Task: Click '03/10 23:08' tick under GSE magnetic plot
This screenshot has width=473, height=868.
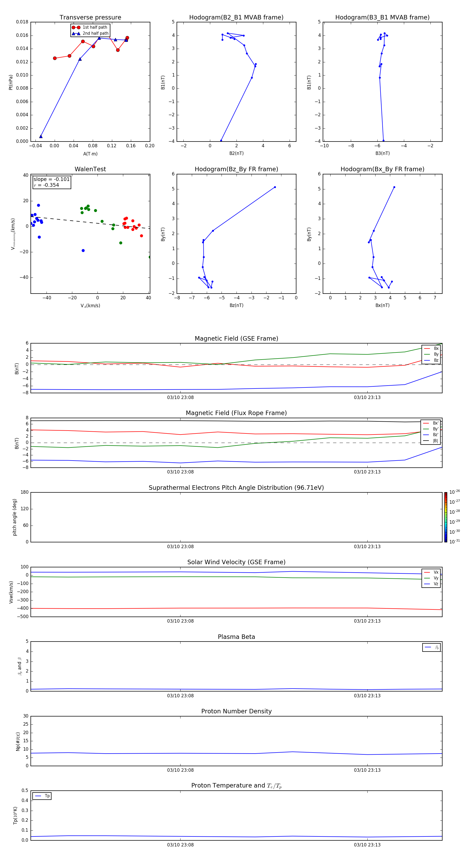Action: point(180,397)
